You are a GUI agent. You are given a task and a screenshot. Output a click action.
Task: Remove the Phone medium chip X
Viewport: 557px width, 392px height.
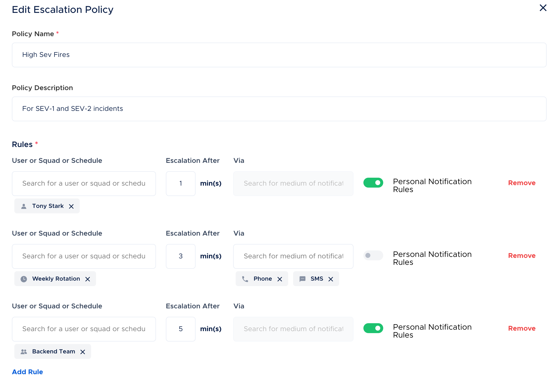(x=280, y=279)
